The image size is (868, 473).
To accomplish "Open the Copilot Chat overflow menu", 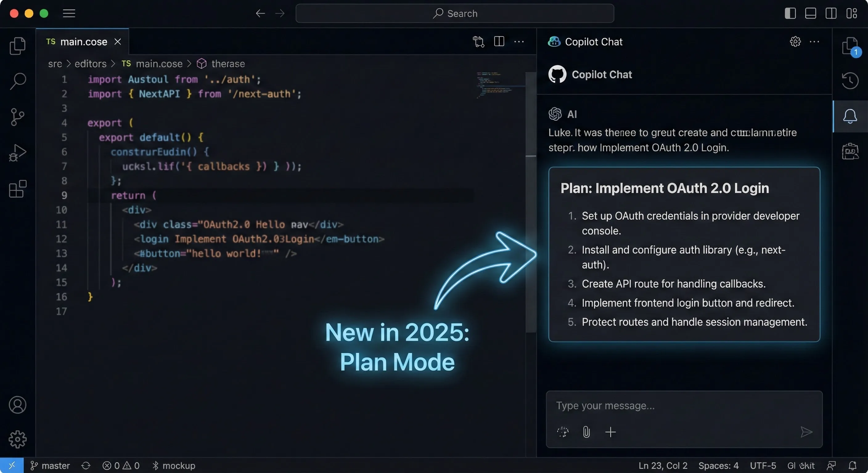I will pos(815,41).
